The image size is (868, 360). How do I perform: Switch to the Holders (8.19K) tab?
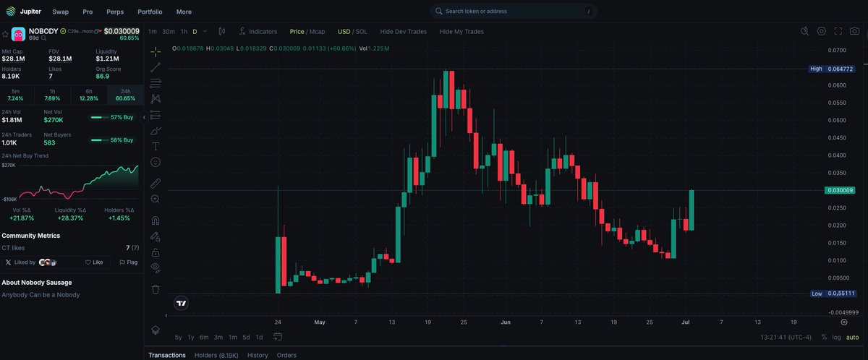pos(216,355)
